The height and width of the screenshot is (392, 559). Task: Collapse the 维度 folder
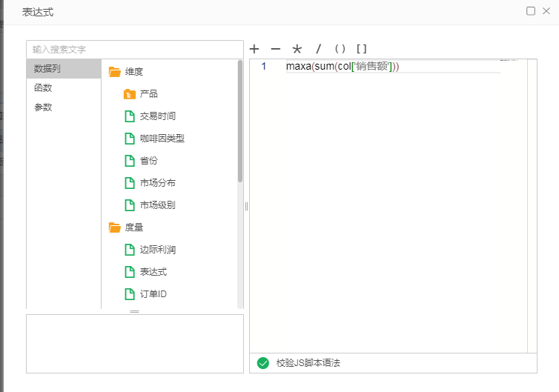(x=115, y=72)
